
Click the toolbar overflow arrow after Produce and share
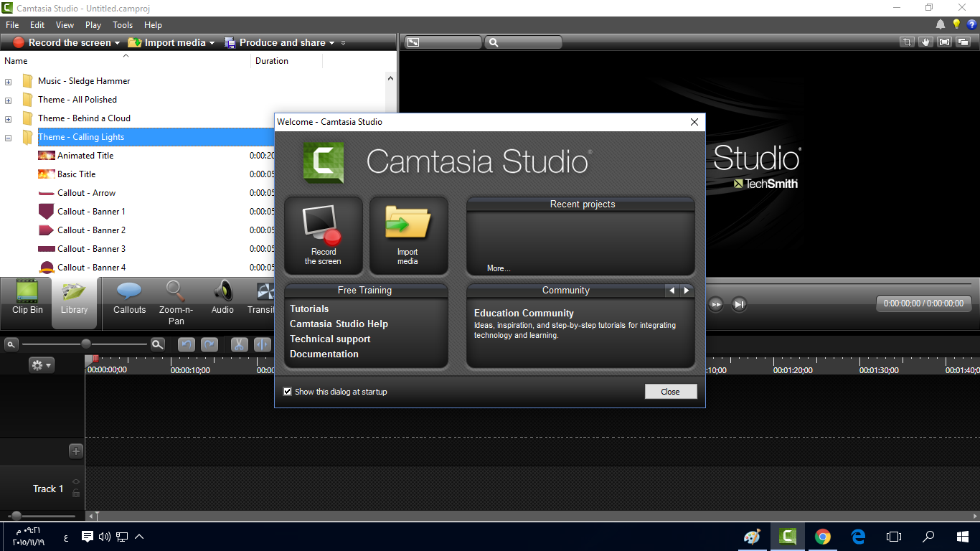click(x=343, y=43)
